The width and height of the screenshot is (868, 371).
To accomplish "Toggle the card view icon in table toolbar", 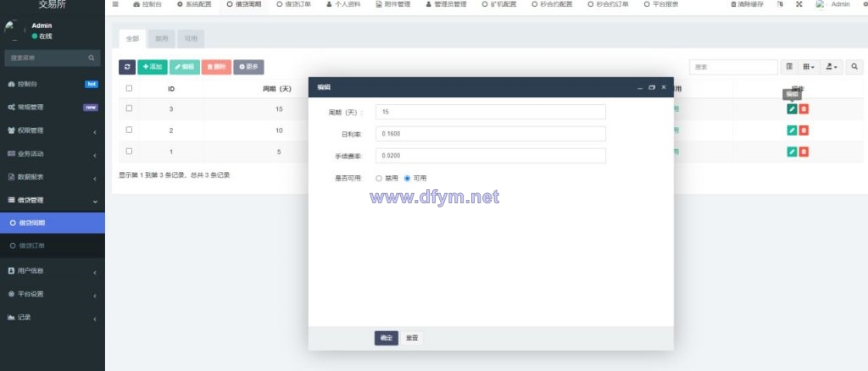I will tap(789, 67).
